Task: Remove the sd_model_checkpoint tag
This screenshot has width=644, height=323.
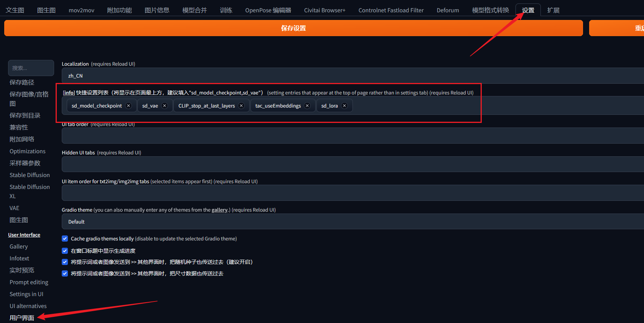Action: tap(128, 106)
